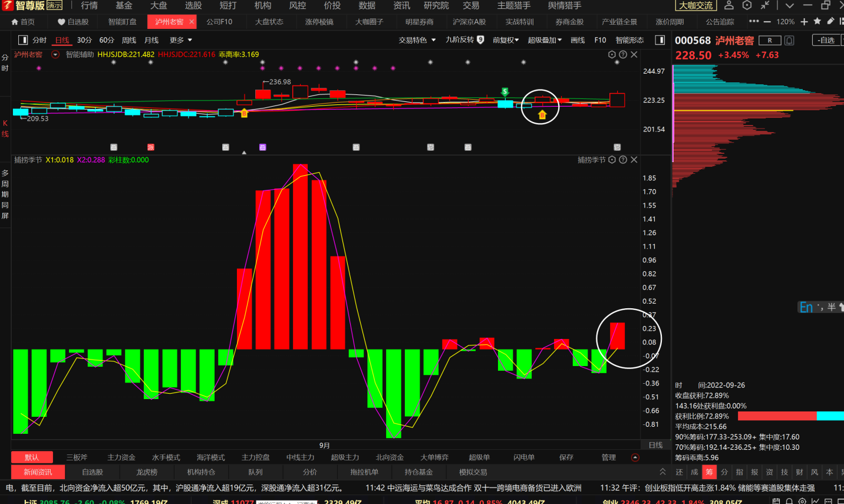Viewport: 844px width, 504px height.
Task: Toggle the 月线 monthly period view
Action: click(x=151, y=40)
